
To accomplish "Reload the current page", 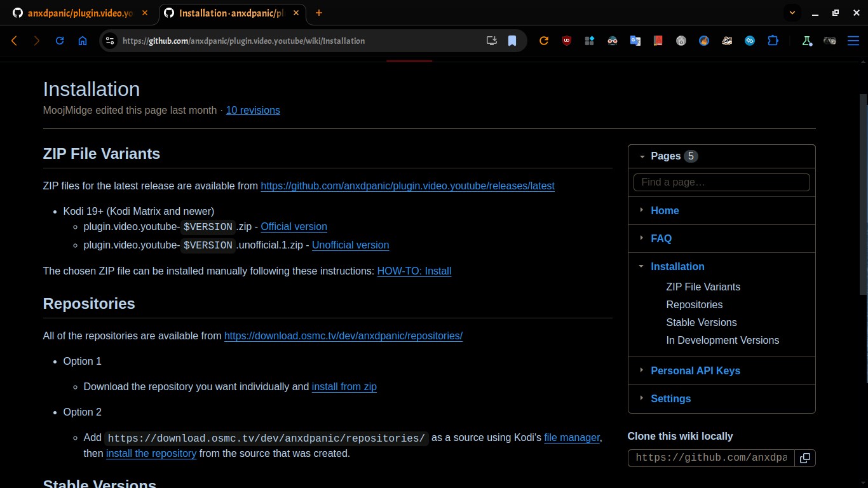I will (x=60, y=41).
